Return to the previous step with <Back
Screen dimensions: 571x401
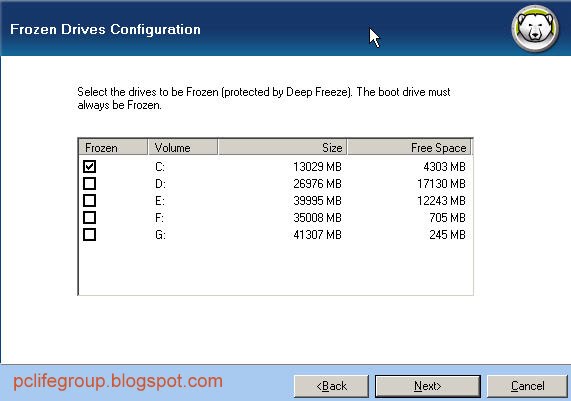point(331,386)
